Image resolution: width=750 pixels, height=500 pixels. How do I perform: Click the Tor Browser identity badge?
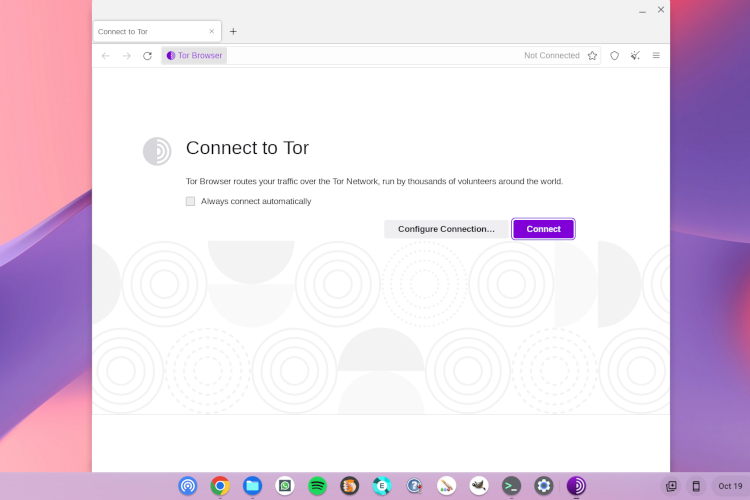194,56
